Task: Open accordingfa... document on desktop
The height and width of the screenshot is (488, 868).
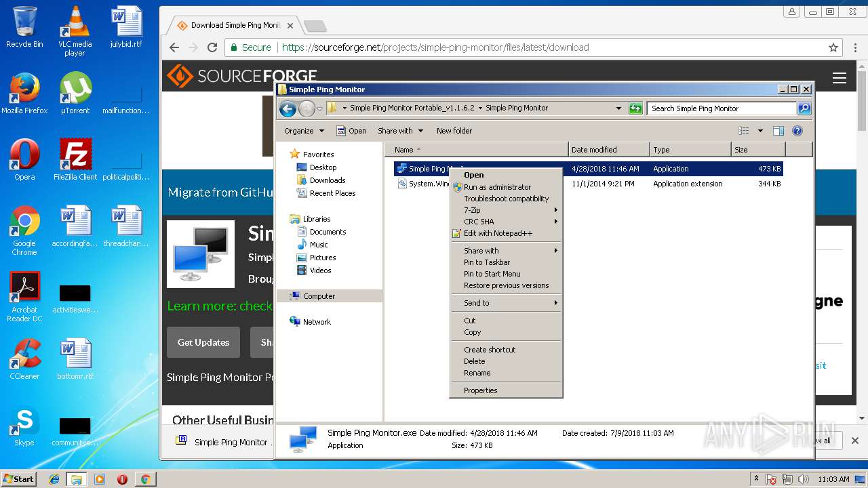Action: (75, 226)
